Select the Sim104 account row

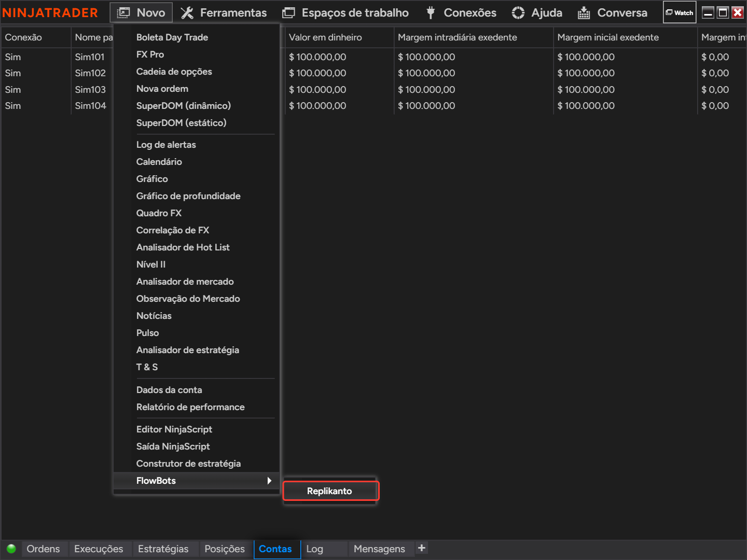[x=90, y=106]
